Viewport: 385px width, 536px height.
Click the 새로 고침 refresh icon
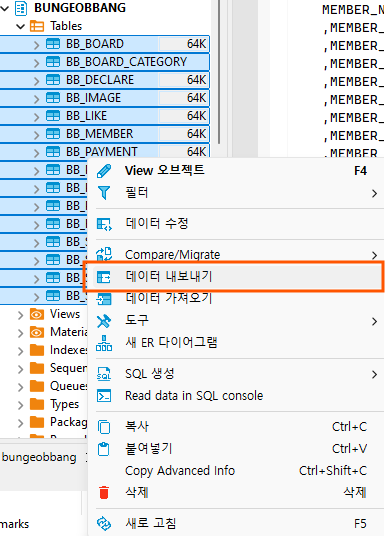[x=104, y=523]
